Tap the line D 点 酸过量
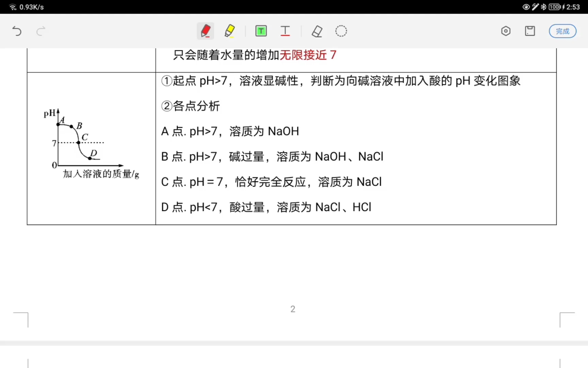588x368 pixels. click(266, 207)
